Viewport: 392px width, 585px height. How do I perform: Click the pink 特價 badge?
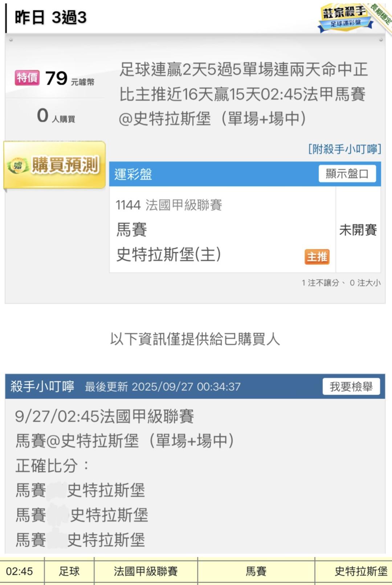click(x=27, y=78)
